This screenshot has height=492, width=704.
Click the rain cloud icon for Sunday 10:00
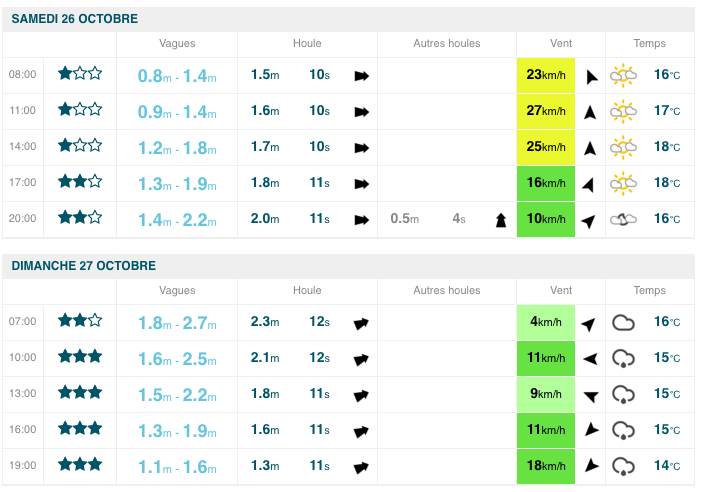(x=624, y=358)
